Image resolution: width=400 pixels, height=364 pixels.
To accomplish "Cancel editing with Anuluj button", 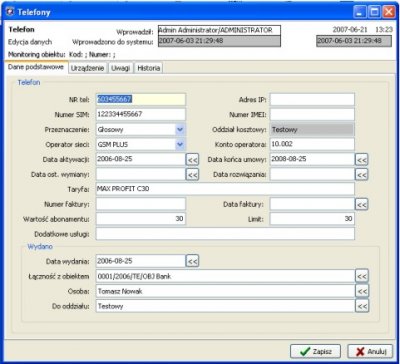I will [x=370, y=351].
